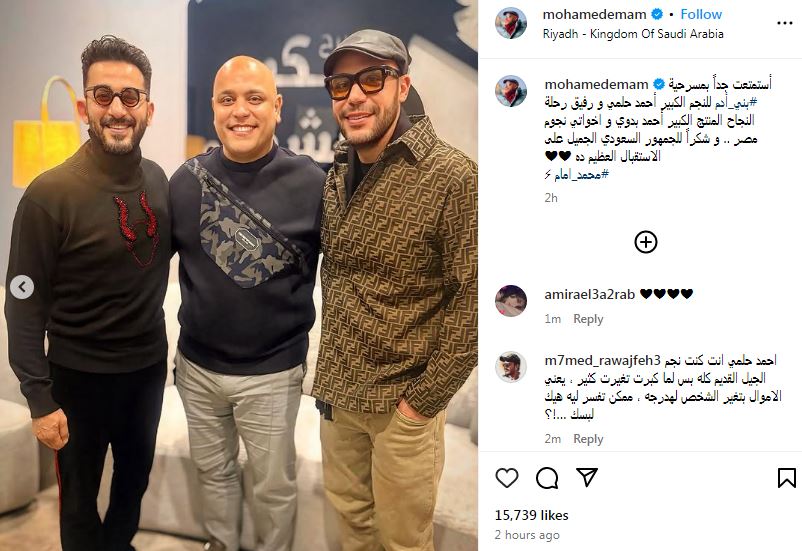The width and height of the screenshot is (802, 551).
Task: Click the m7med_rawajfeh3 username
Action: [603, 360]
